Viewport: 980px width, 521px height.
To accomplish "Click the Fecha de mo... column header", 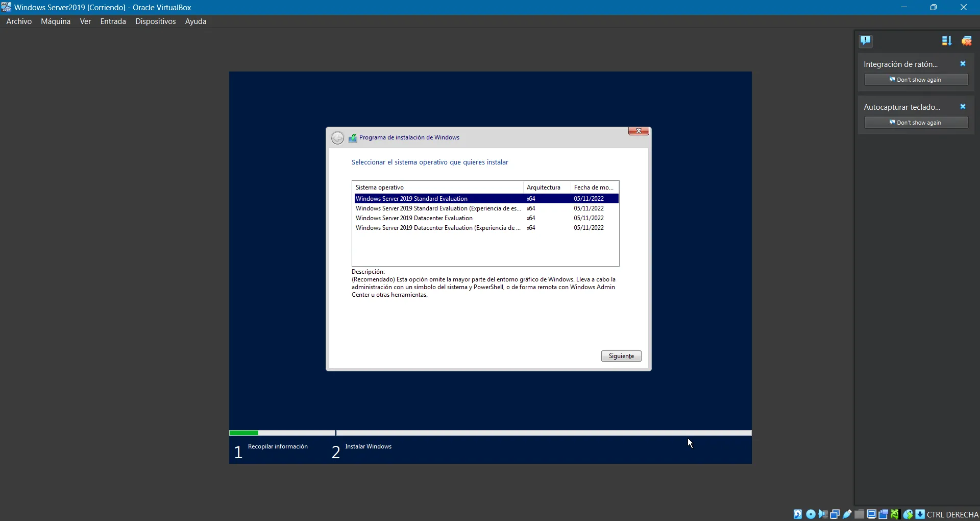I will click(x=595, y=187).
